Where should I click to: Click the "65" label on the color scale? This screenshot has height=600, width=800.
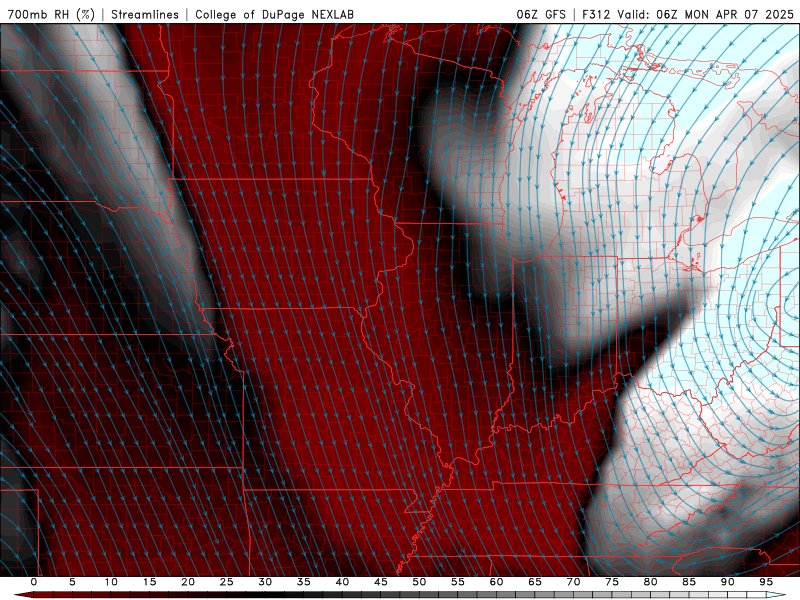pos(534,582)
